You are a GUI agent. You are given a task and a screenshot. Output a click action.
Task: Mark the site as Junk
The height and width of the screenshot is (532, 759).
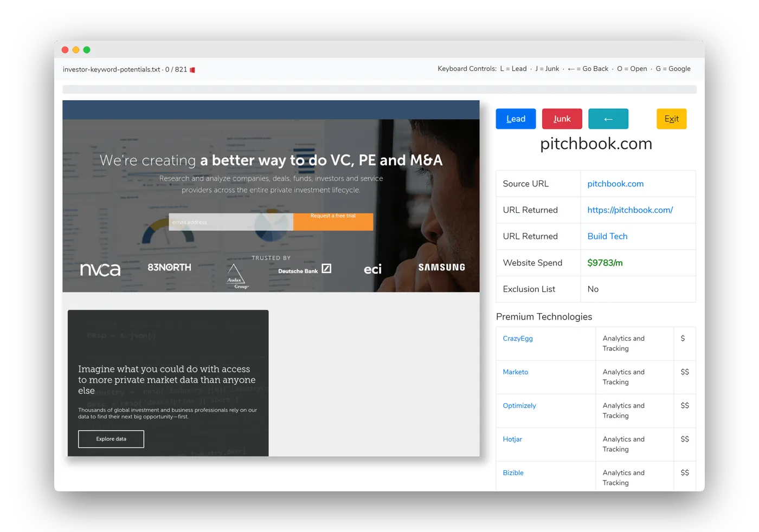tap(562, 119)
